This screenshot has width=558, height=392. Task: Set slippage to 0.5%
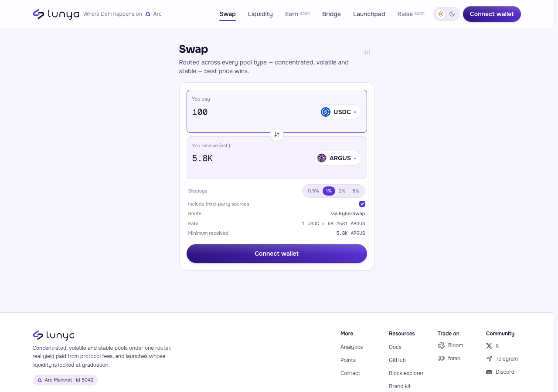(x=313, y=191)
